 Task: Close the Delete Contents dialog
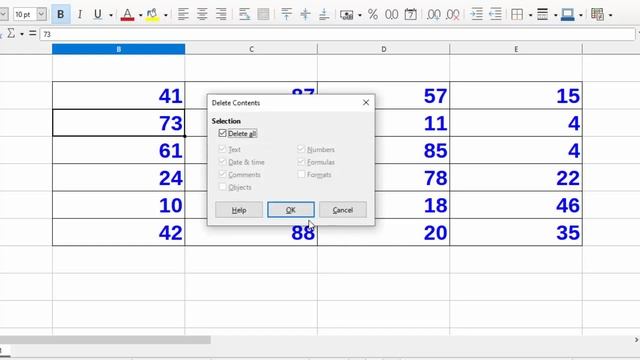coord(366,102)
